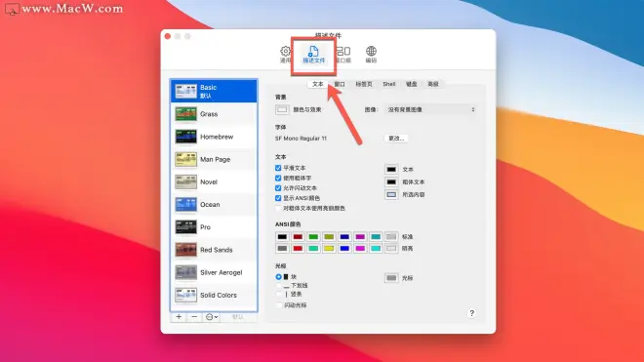This screenshot has height=362, width=644.
Task: Pick the bright magenta ANSI color well
Action: [360, 249]
